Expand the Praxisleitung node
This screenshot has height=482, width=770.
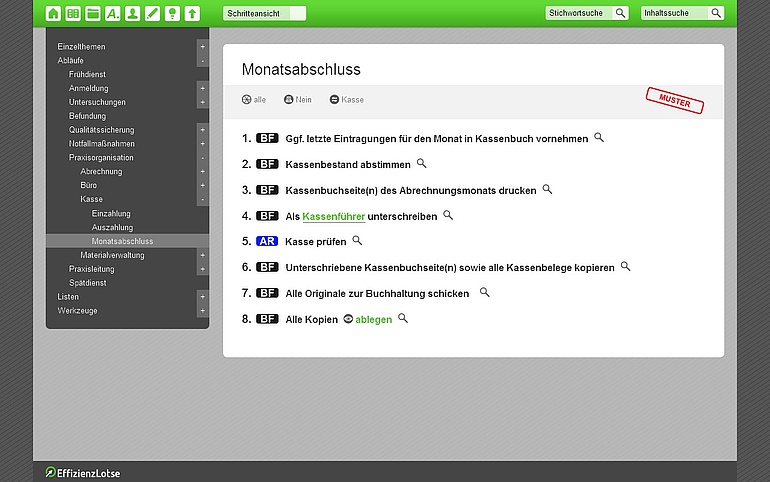click(x=202, y=269)
